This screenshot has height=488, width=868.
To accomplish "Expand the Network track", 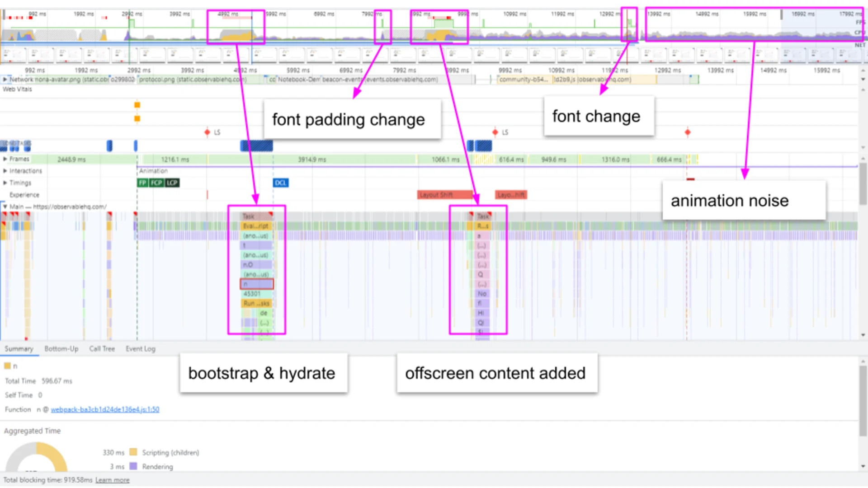I will (5, 80).
